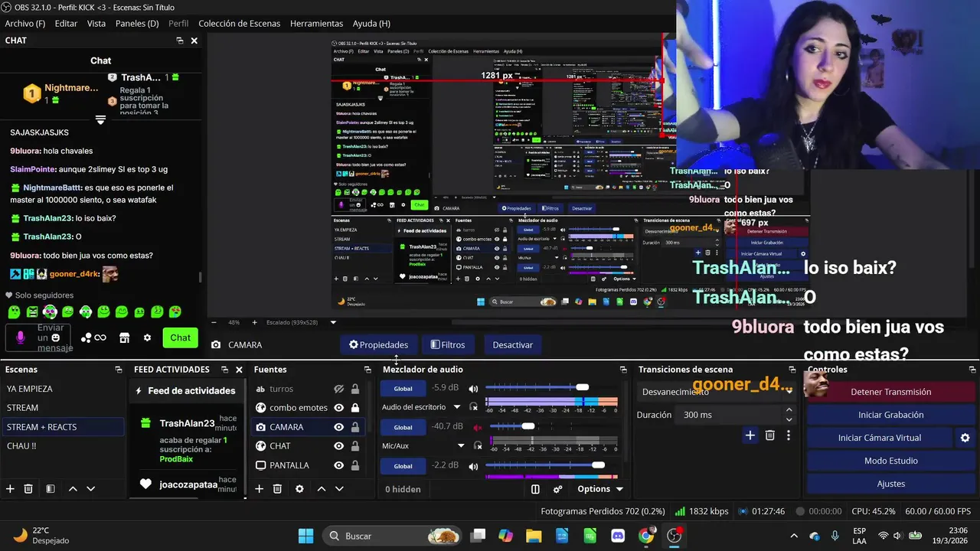
Task: Open chat settings gear icon
Action: pos(147,337)
